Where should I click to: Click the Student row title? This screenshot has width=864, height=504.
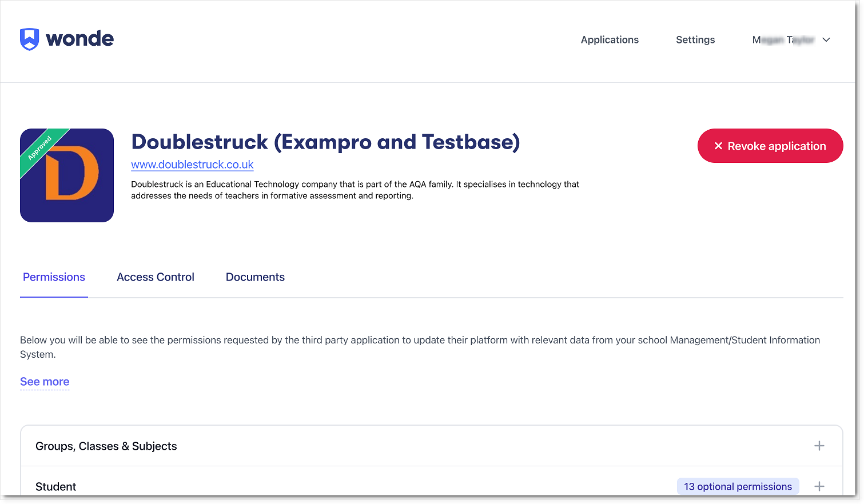(x=56, y=487)
